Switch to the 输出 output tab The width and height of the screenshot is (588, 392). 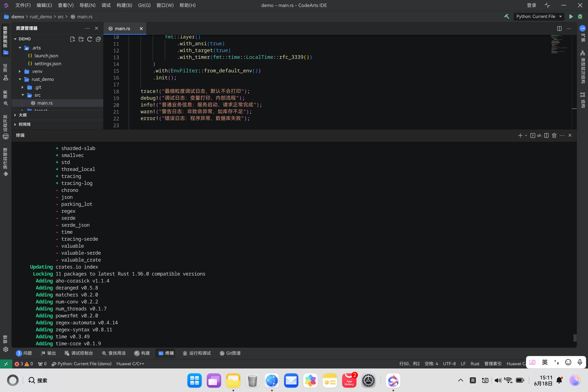pyautogui.click(x=48, y=353)
